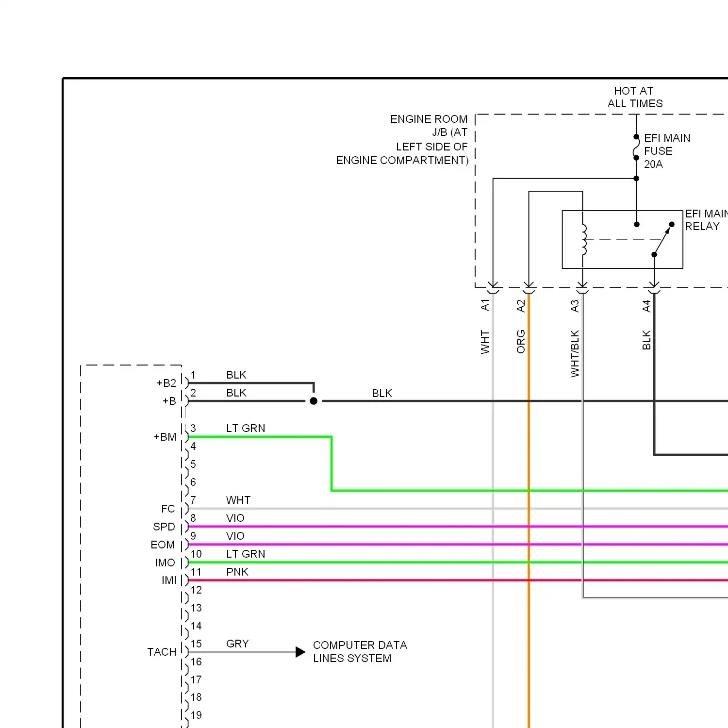Click the relay switch contact symbol
This screenshot has width=728, height=728.
663,239
